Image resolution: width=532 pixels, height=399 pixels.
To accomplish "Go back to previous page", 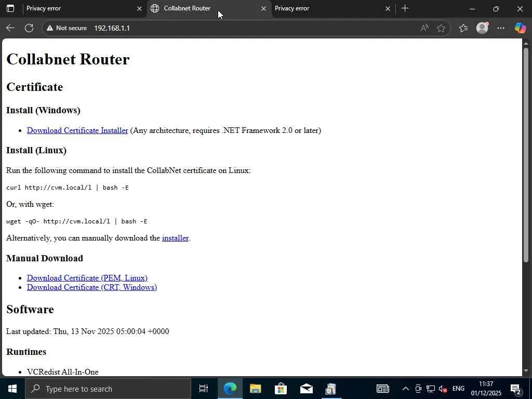I will coord(10,28).
